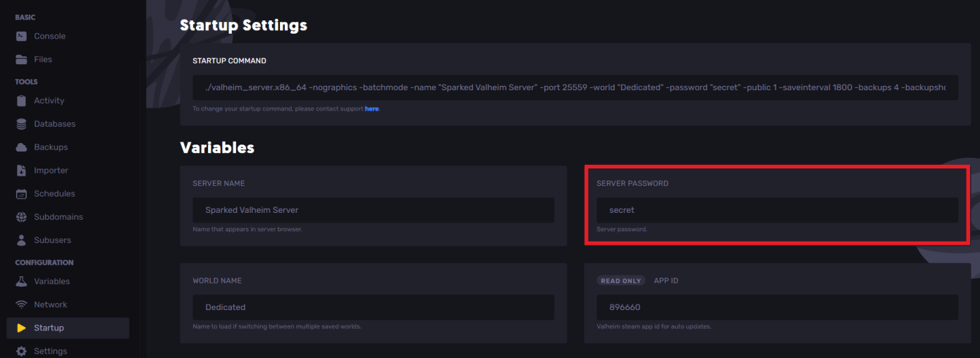Select the Startup menu item
The width and height of the screenshot is (980, 358).
click(68, 328)
